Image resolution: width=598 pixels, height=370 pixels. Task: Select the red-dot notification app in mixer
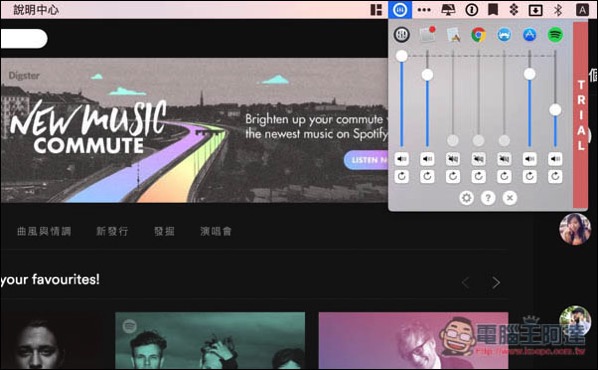pyautogui.click(x=427, y=35)
